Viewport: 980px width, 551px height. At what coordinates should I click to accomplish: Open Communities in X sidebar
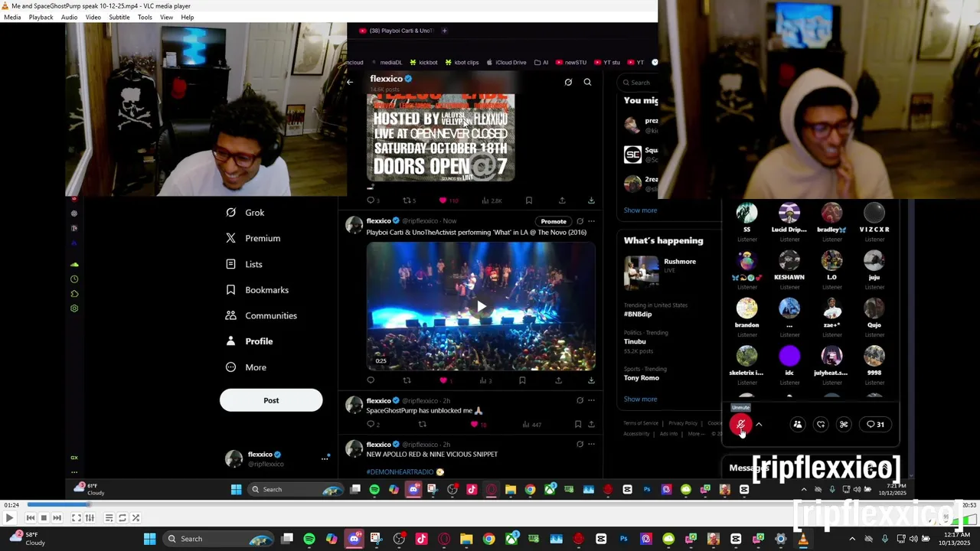[x=261, y=315]
